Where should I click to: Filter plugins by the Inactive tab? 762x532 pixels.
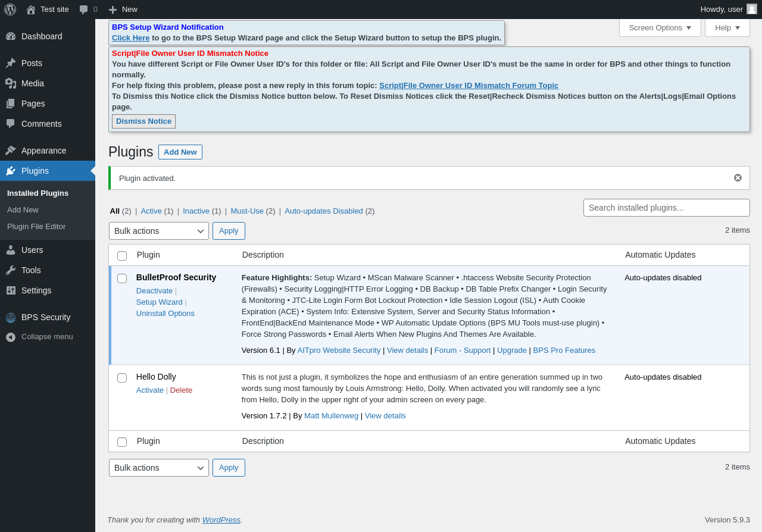(196, 211)
